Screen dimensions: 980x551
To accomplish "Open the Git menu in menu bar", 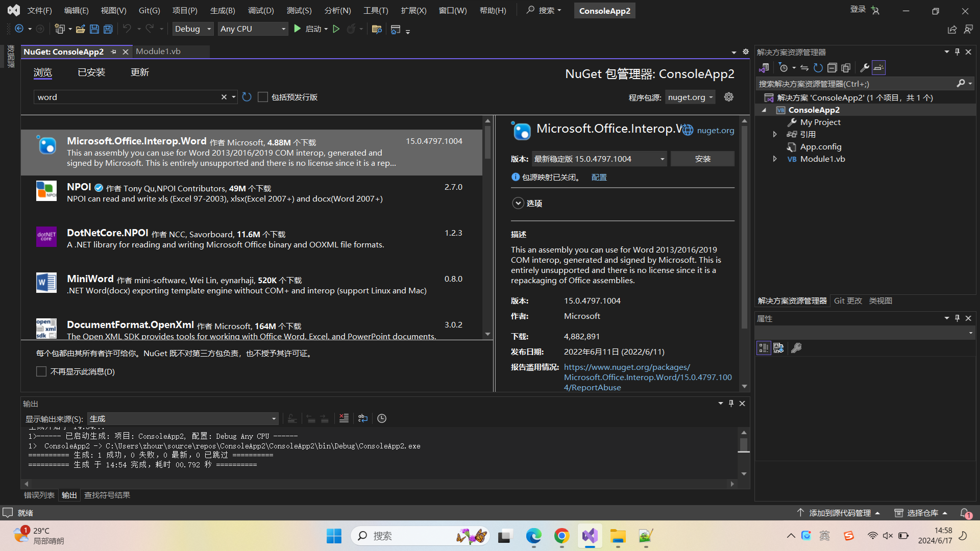I will click(149, 10).
